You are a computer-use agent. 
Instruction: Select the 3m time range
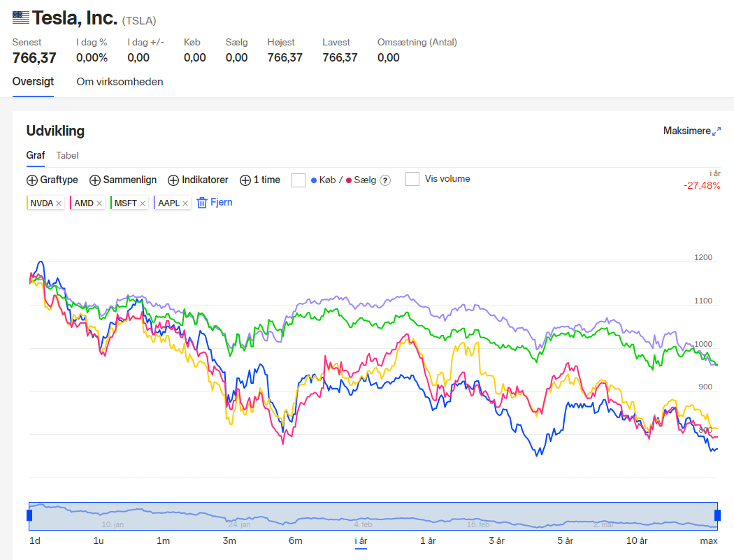pyautogui.click(x=229, y=541)
